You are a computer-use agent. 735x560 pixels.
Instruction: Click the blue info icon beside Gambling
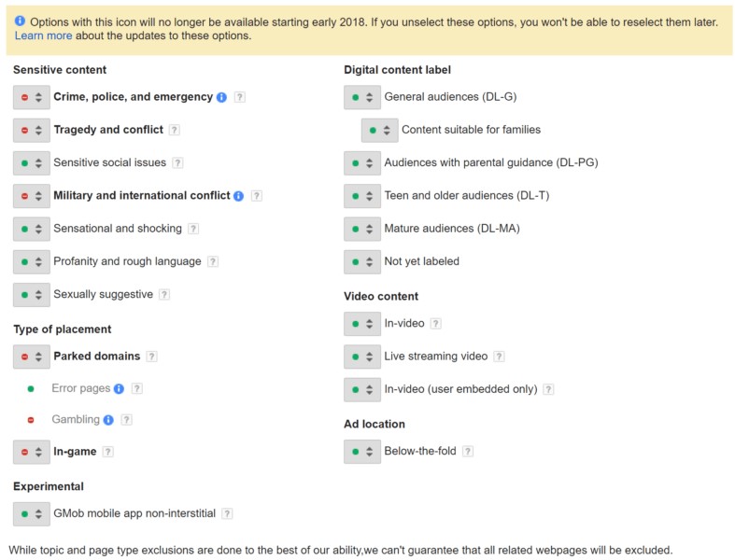pos(108,420)
